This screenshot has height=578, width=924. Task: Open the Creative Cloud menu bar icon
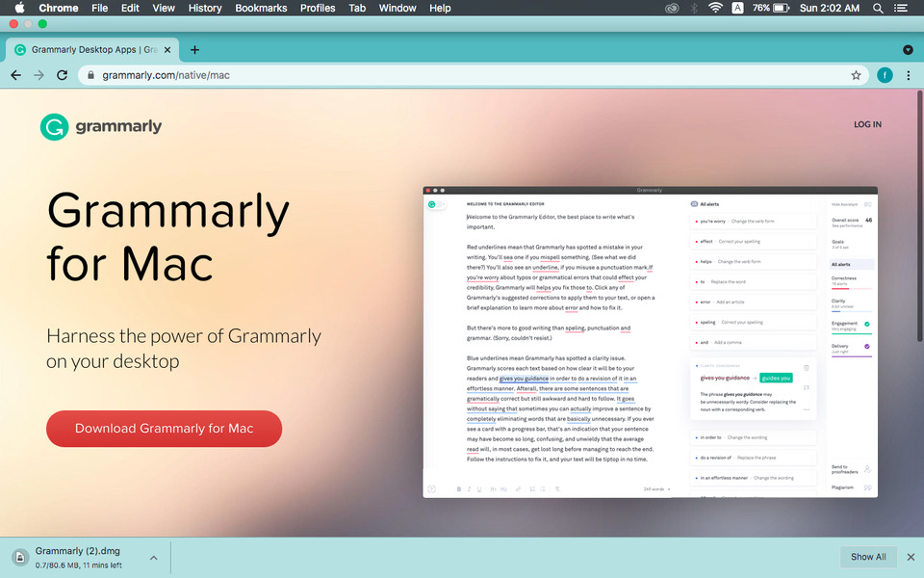[672, 8]
